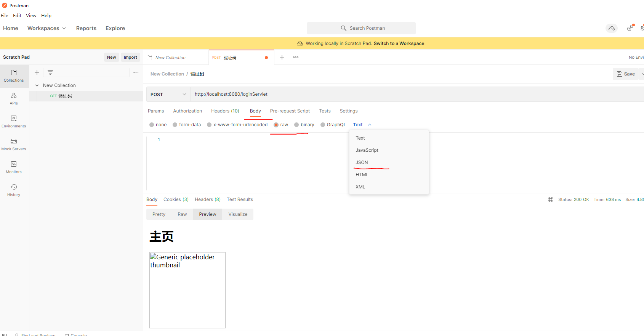Open the File menu
The image size is (644, 336).
click(5, 16)
